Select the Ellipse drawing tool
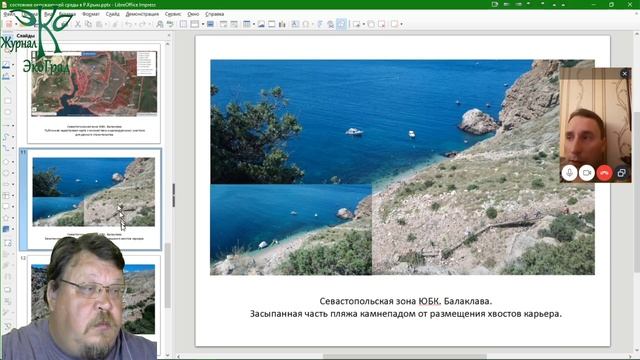640x360 pixels. 7,112
